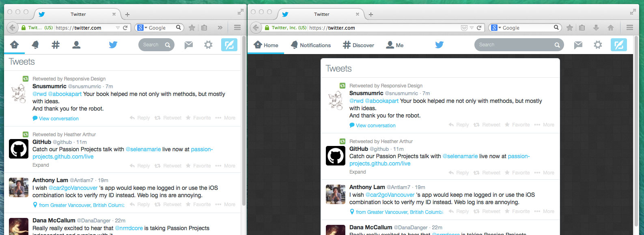This screenshot has height=235, width=644.
Task: Open search engine dropdown in left browser
Action: point(142,28)
